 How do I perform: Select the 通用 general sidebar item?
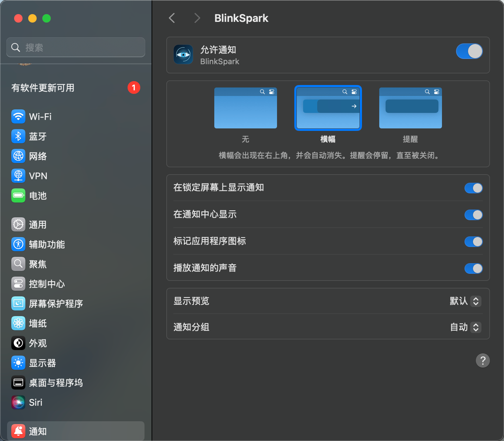(x=37, y=225)
